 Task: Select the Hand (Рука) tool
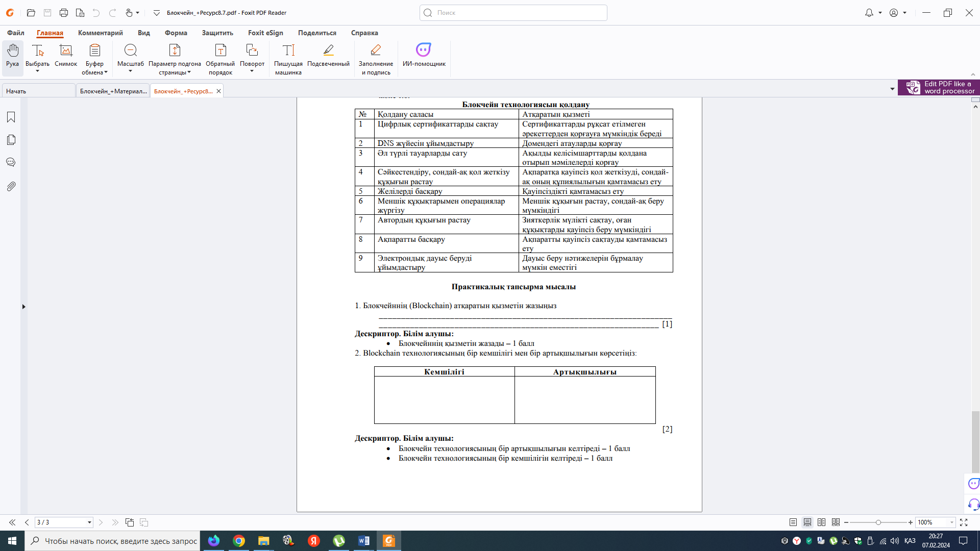(12, 55)
